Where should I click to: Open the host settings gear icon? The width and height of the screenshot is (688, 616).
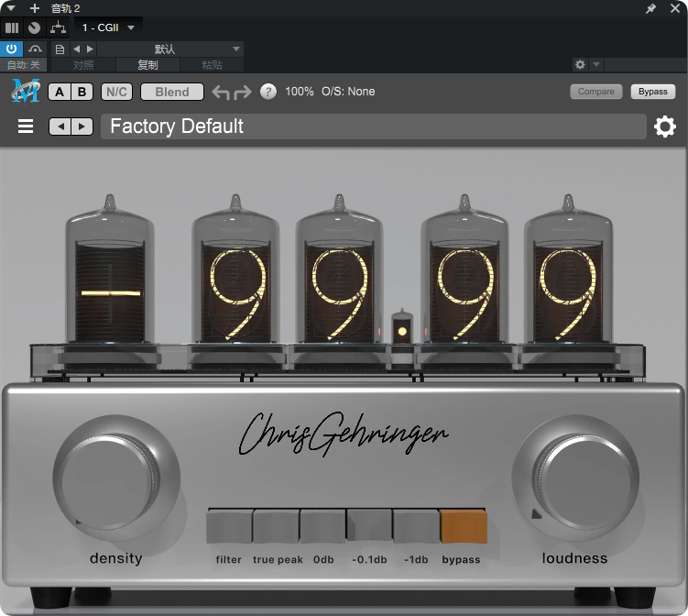pyautogui.click(x=580, y=64)
